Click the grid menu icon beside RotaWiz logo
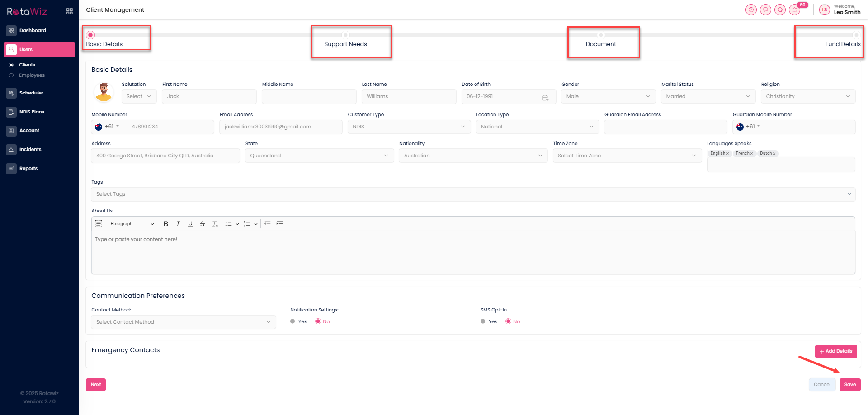 (x=69, y=11)
